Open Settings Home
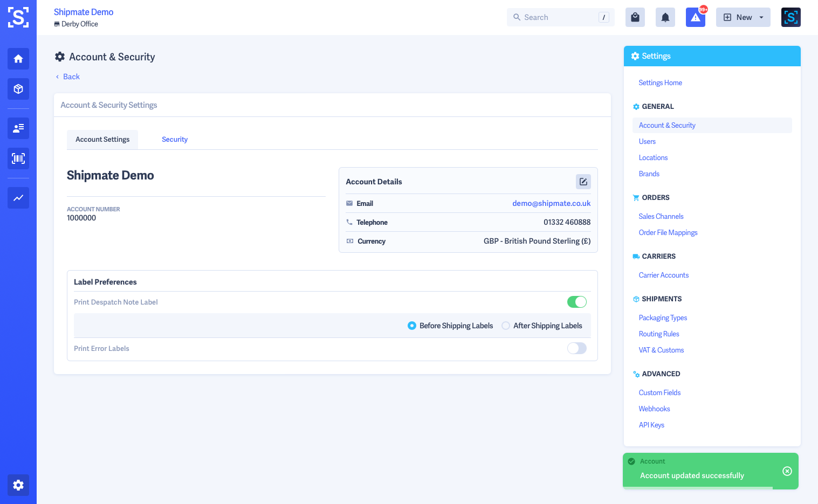The image size is (818, 504). [x=661, y=82]
